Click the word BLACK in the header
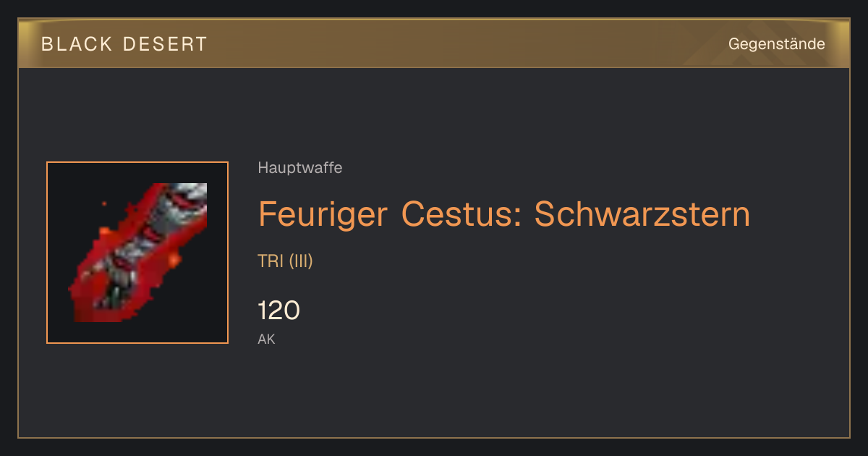The width and height of the screenshot is (868, 456). pos(77,44)
